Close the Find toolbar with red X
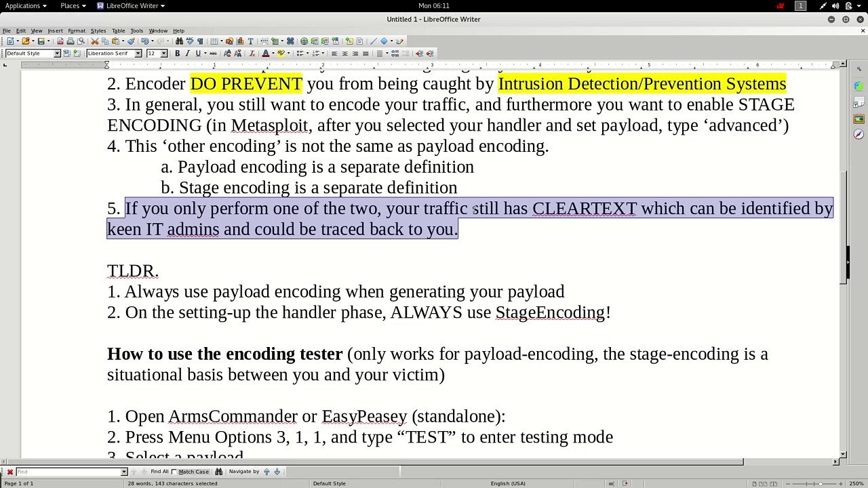This screenshot has width=868, height=488. (9, 472)
